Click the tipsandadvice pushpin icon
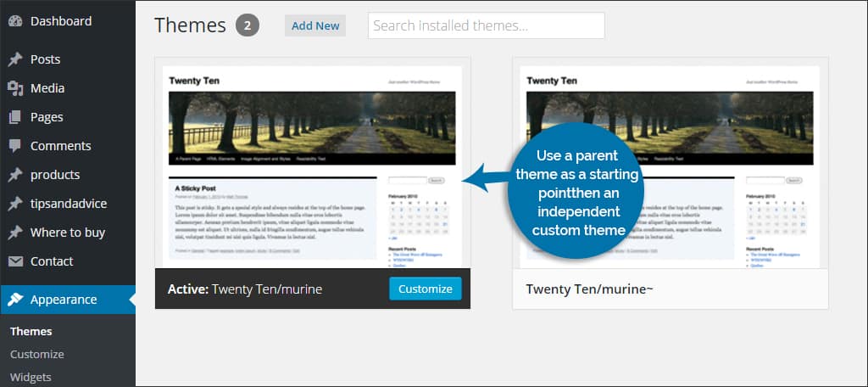Viewport: 868px width, 387px height. pos(15,204)
